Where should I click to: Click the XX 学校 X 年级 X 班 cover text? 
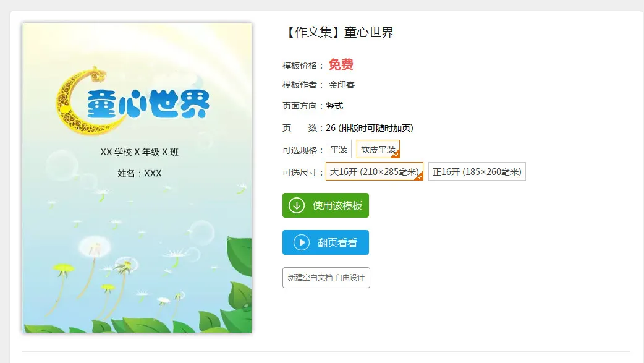140,152
